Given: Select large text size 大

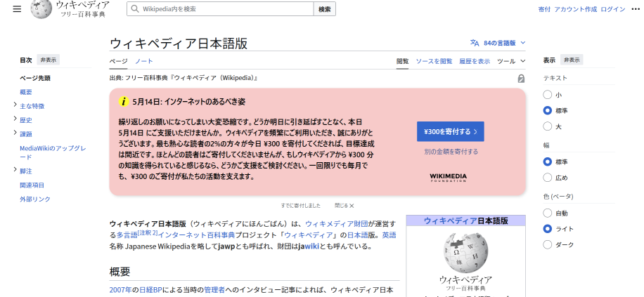Looking at the screenshot, I should click(547, 126).
